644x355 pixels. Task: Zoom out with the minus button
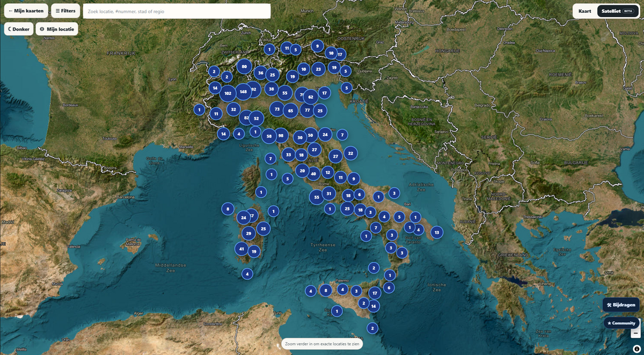635,333
